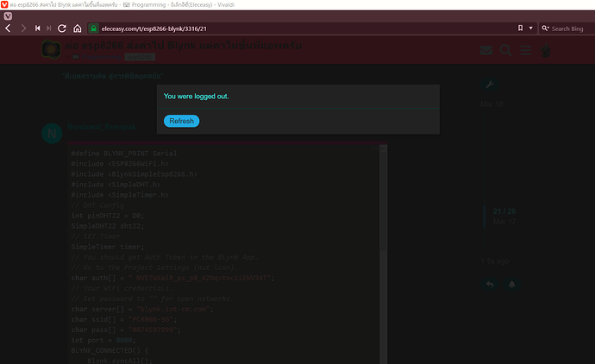The width and height of the screenshot is (595, 364).
Task: Open the forum messages envelope icon
Action: (486, 50)
